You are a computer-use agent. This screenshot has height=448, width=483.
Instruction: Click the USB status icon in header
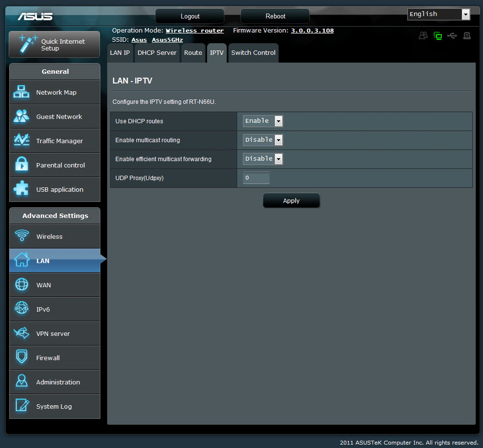click(452, 36)
